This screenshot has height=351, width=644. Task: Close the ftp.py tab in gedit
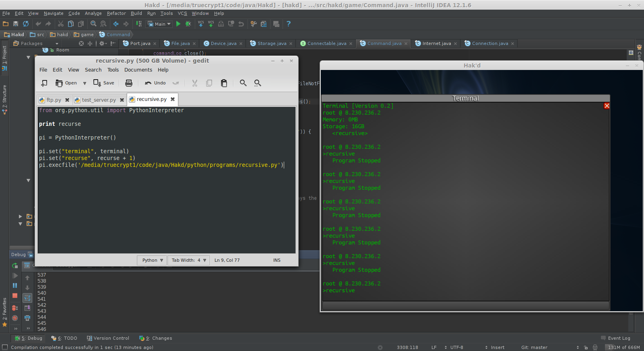pyautogui.click(x=67, y=100)
